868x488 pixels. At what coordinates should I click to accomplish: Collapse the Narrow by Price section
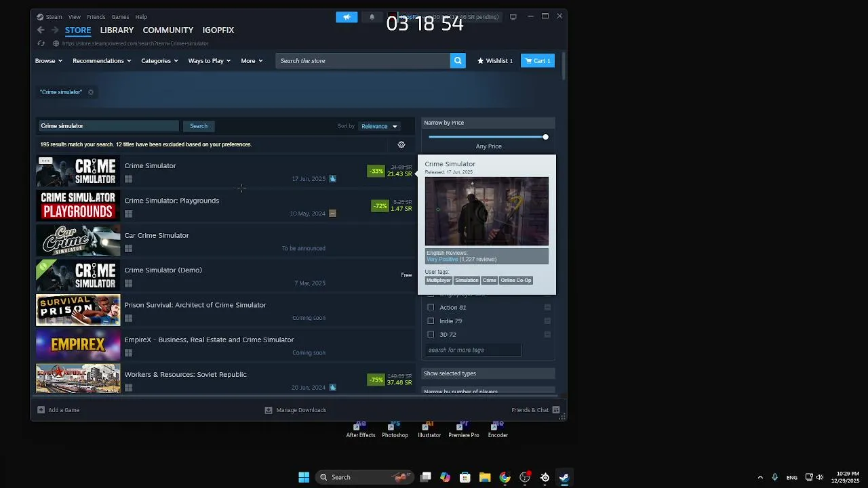click(x=488, y=123)
